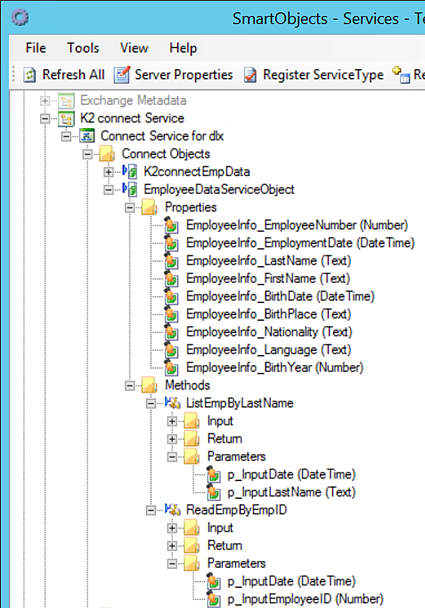Click the ReadEmpByEmpID method icon
The height and width of the screenshot is (608, 425).
point(173,510)
